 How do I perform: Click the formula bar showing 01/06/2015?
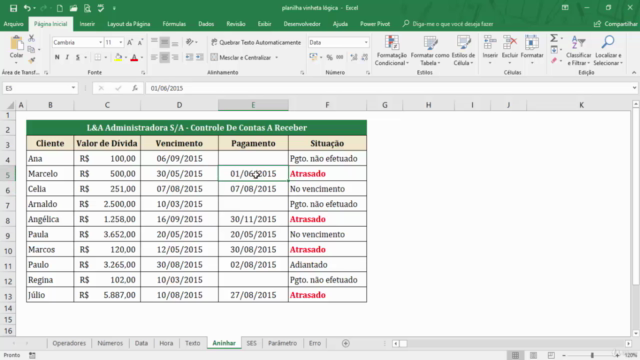388,88
